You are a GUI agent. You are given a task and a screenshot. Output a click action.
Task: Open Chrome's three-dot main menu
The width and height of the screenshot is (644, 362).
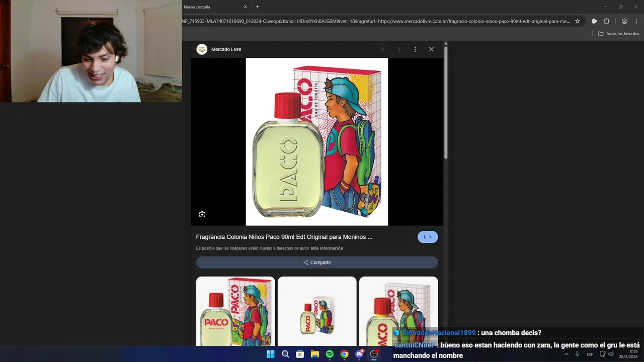coord(636,21)
